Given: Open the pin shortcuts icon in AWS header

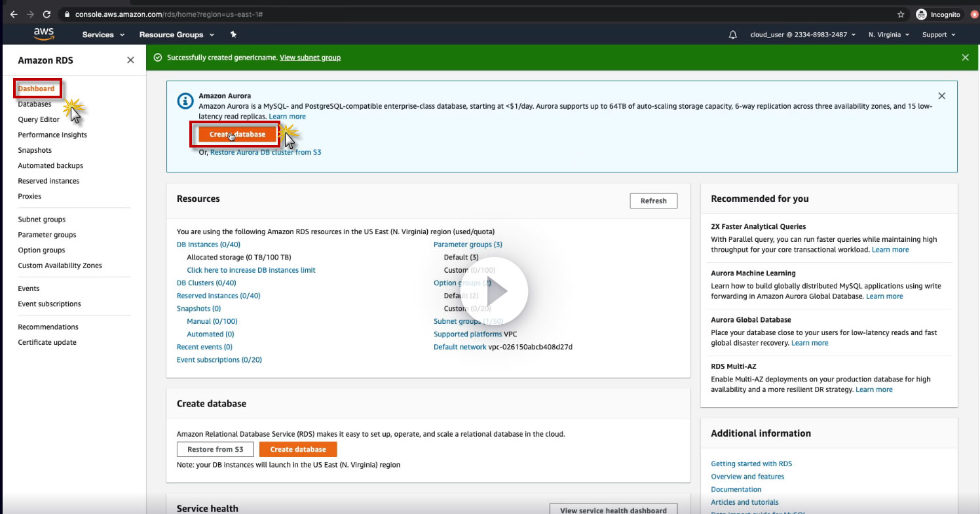Looking at the screenshot, I should coord(233,35).
